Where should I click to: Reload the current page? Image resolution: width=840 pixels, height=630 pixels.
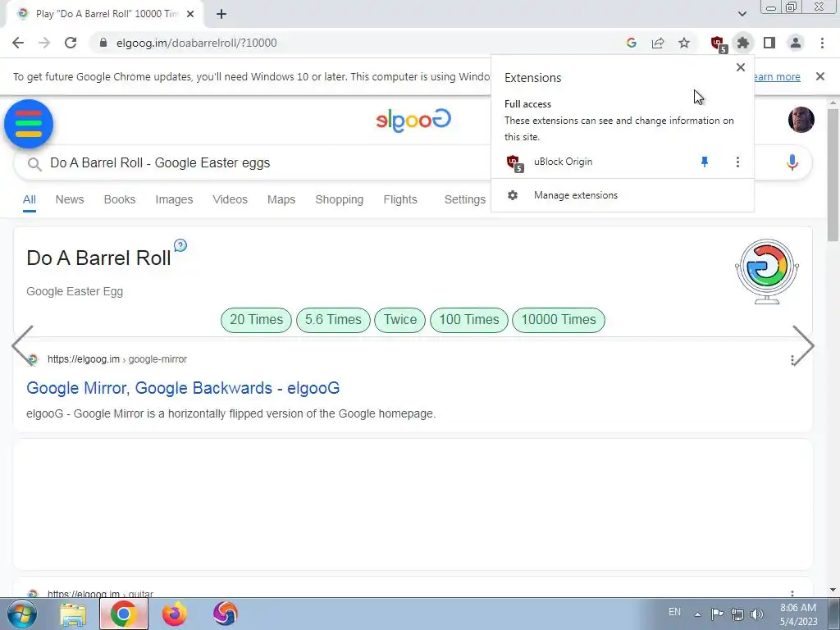click(71, 43)
